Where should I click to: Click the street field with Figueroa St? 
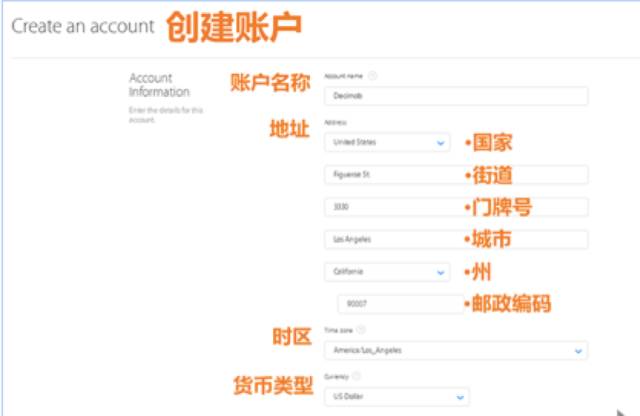click(456, 175)
